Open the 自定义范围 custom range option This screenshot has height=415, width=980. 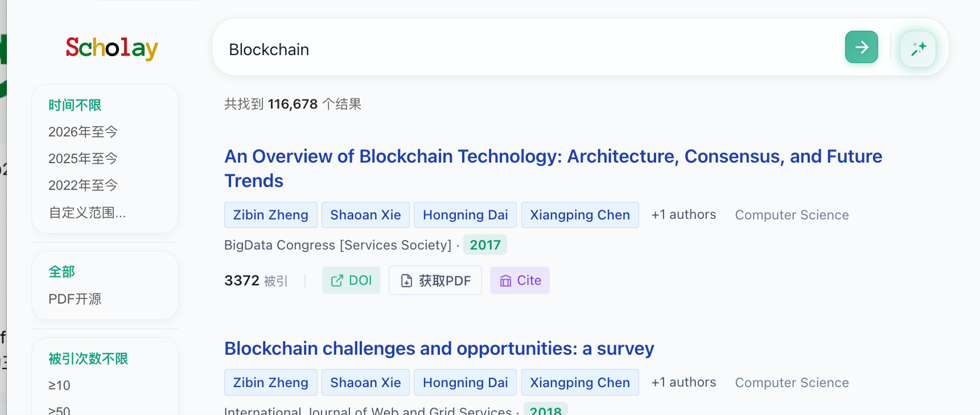[87, 213]
